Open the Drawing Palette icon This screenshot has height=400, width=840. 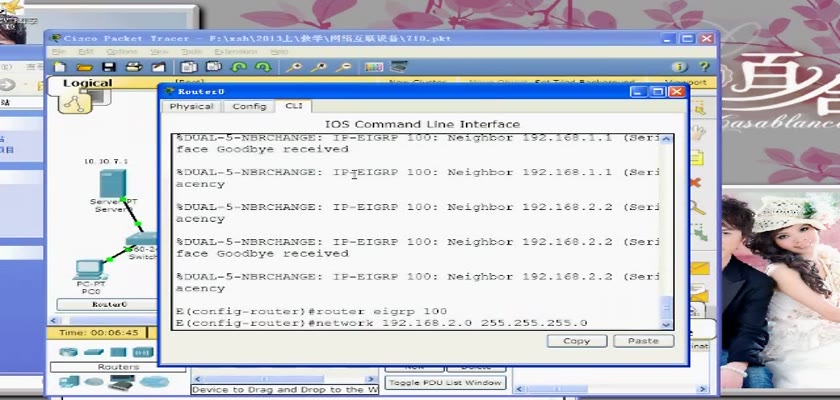pos(373,67)
